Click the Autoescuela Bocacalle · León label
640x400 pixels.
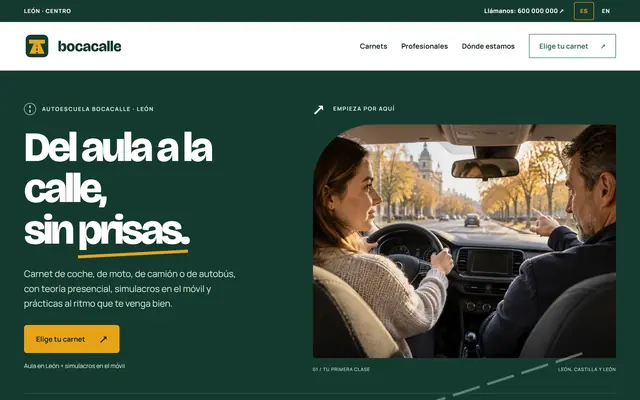point(98,109)
